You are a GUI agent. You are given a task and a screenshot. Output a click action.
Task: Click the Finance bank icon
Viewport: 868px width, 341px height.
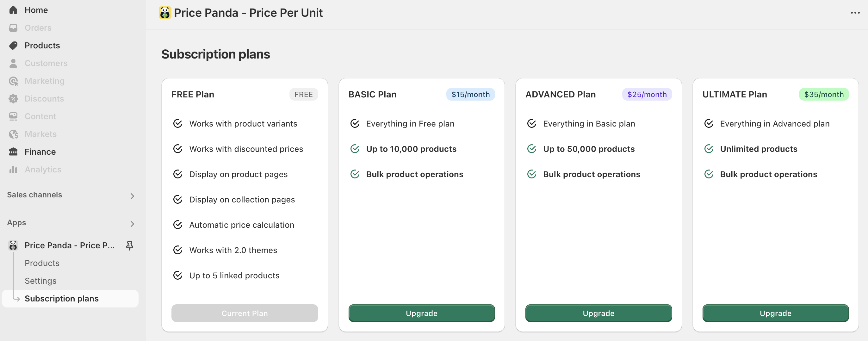(13, 152)
